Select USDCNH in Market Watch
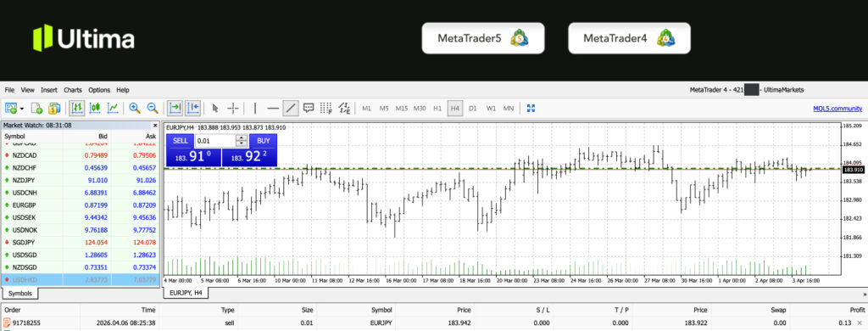This screenshot has width=868, height=331. (x=81, y=193)
